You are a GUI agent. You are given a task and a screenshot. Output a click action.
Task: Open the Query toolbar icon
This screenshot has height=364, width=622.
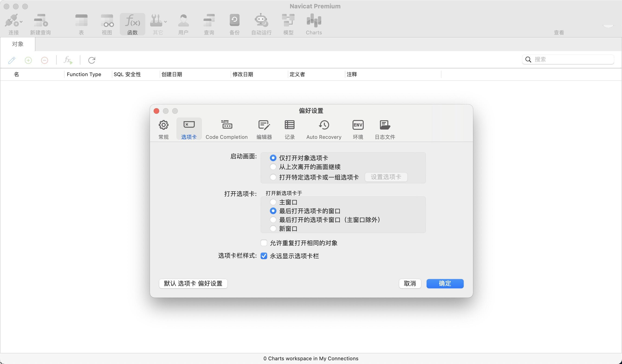coord(209,20)
